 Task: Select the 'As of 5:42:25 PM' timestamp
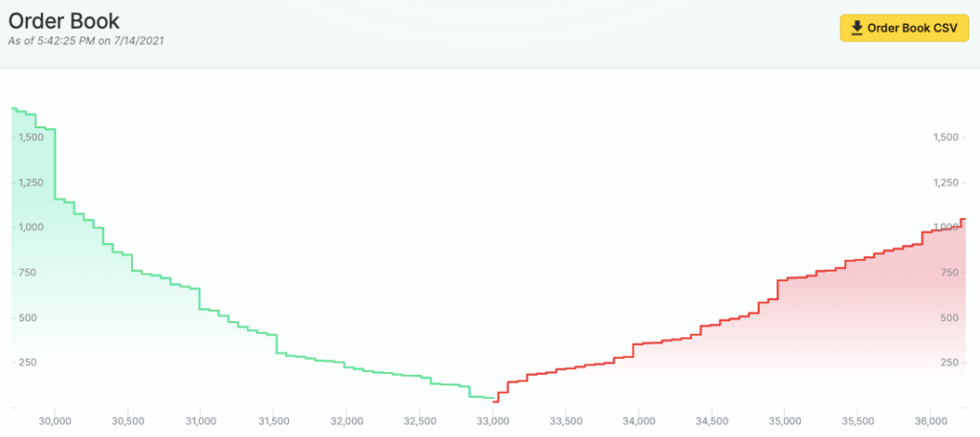(86, 41)
